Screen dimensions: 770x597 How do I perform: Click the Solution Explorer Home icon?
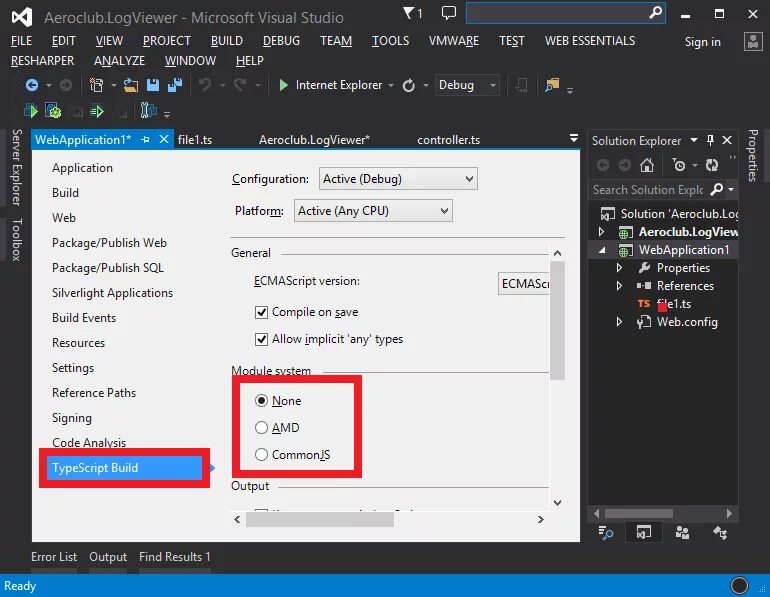click(x=647, y=165)
